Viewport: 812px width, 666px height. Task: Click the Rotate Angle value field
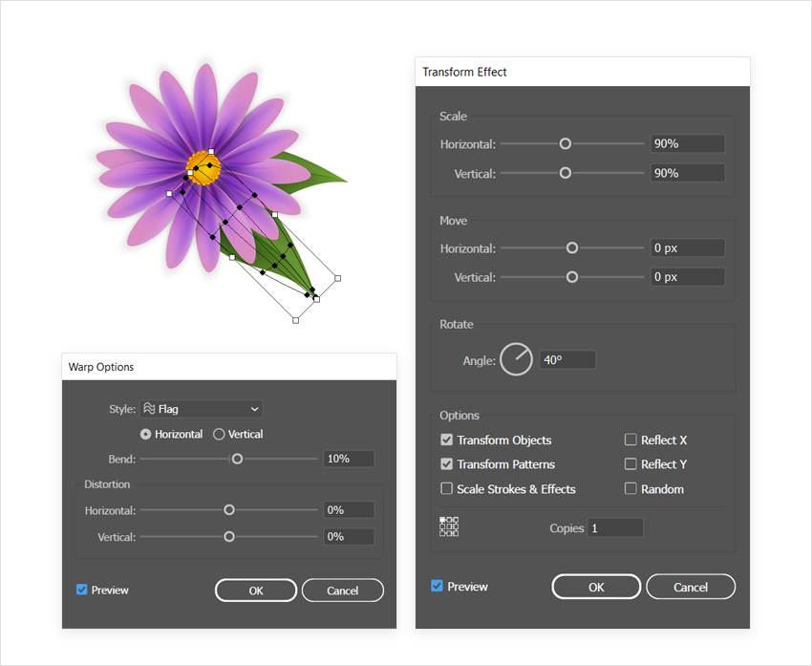click(x=567, y=360)
